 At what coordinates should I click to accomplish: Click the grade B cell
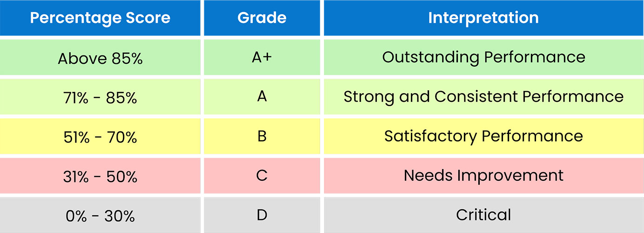tap(262, 137)
